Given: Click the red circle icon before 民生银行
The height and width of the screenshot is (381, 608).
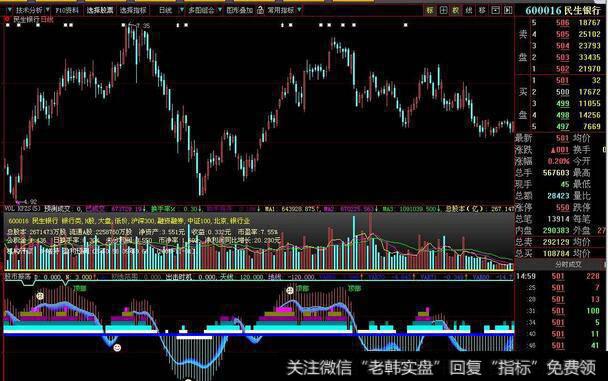Looking at the screenshot, I should coord(7,19).
